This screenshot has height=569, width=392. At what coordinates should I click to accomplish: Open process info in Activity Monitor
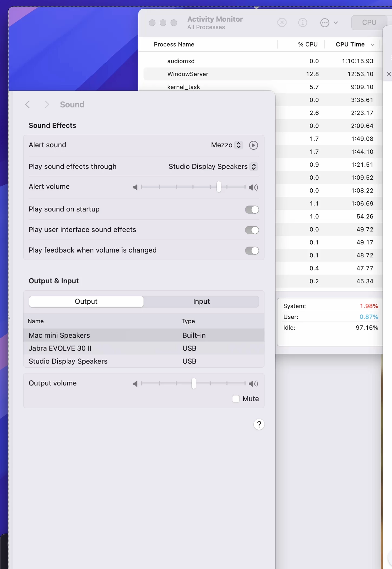(302, 22)
